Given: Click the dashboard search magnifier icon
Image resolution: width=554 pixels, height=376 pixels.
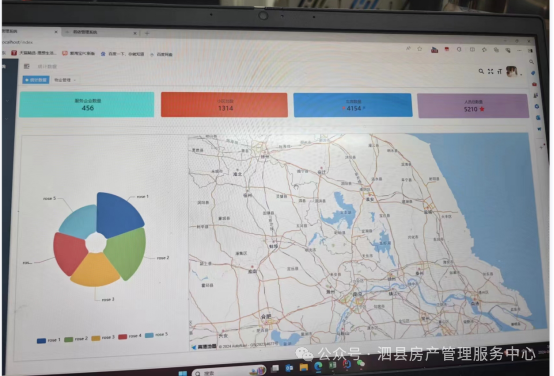Looking at the screenshot, I should 481,71.
